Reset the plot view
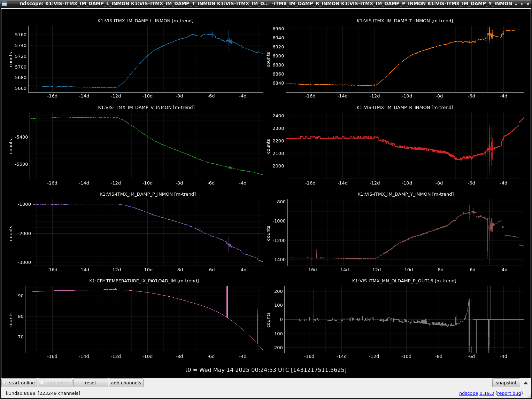 [x=91, y=383]
